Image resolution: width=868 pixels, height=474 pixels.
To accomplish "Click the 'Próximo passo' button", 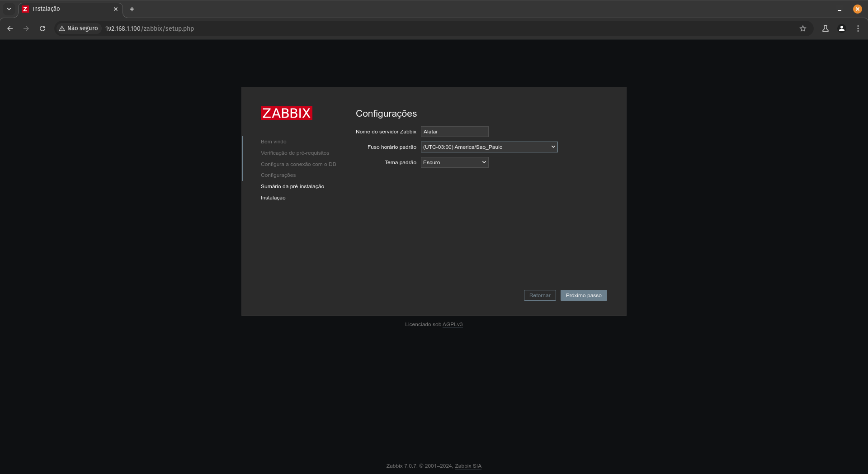I will 583,295.
